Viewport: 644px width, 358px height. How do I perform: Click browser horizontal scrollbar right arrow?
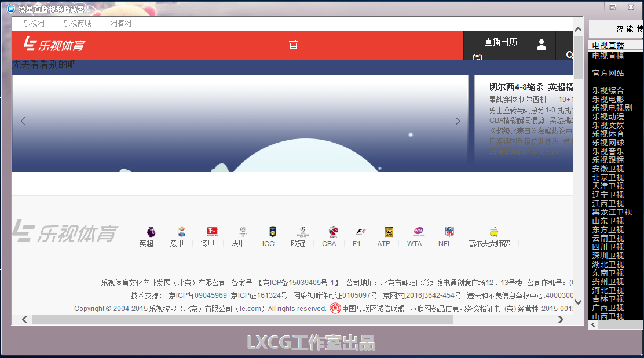click(561, 319)
